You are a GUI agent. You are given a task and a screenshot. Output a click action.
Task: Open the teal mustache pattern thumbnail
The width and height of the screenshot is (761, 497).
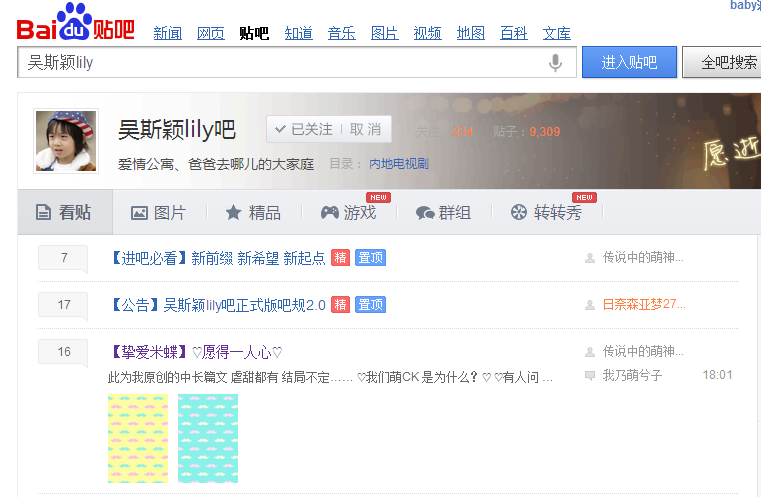pyautogui.click(x=208, y=438)
